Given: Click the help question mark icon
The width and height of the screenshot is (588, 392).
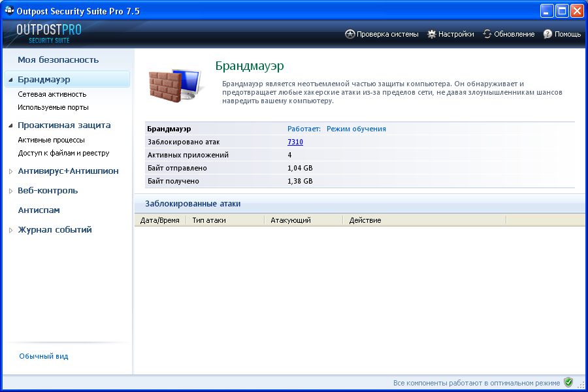Looking at the screenshot, I should 547,34.
